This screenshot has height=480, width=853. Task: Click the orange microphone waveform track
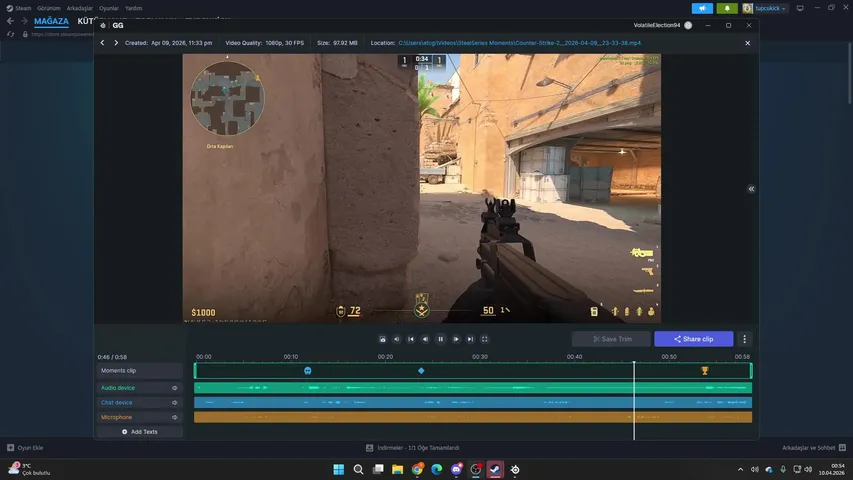tap(473, 417)
